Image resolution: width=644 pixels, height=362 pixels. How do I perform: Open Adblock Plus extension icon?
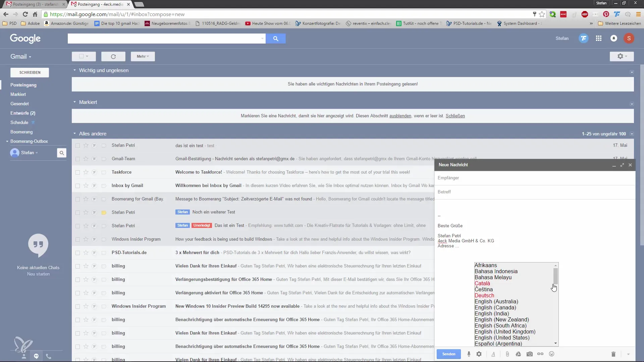pos(585,14)
